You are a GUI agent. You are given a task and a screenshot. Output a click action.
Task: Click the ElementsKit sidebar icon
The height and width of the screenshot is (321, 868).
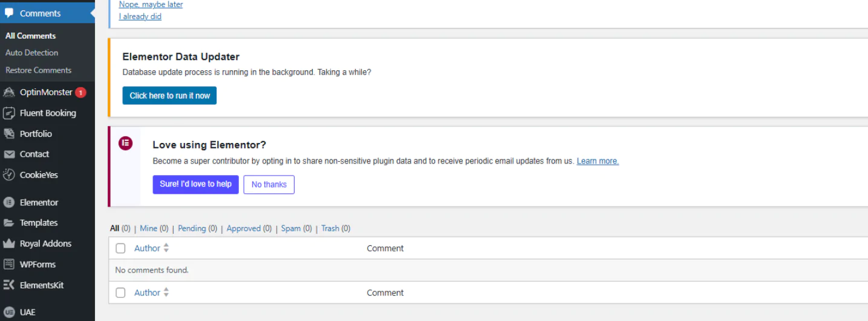pos(9,285)
